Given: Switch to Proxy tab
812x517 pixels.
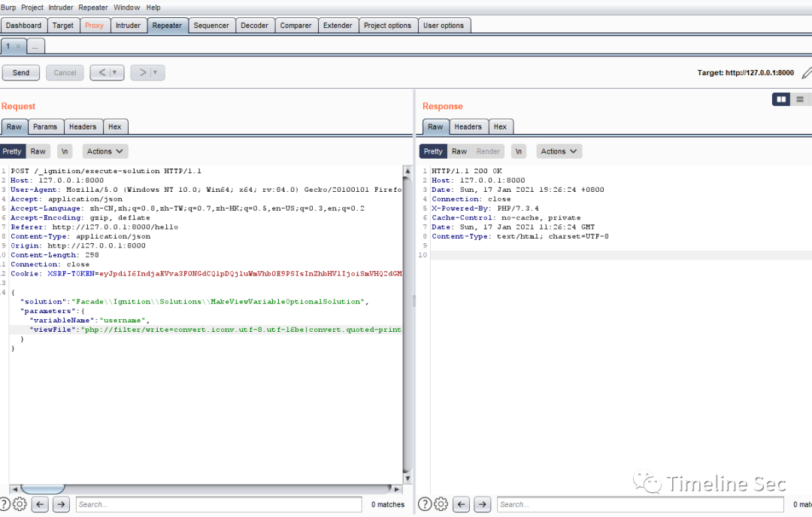Looking at the screenshot, I should (x=94, y=26).
